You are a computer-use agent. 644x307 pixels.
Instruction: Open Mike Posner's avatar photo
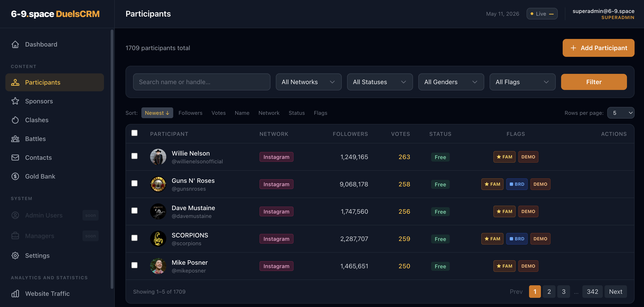point(158,266)
